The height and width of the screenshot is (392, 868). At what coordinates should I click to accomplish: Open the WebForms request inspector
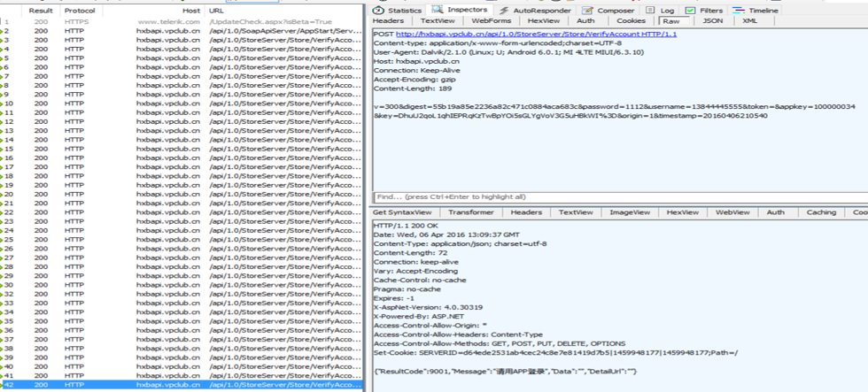coord(491,21)
